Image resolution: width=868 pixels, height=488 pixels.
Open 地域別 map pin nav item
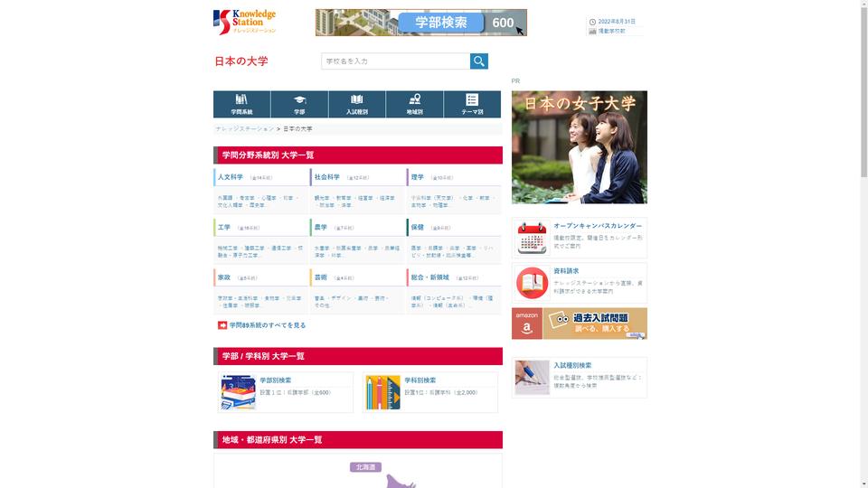pos(415,104)
